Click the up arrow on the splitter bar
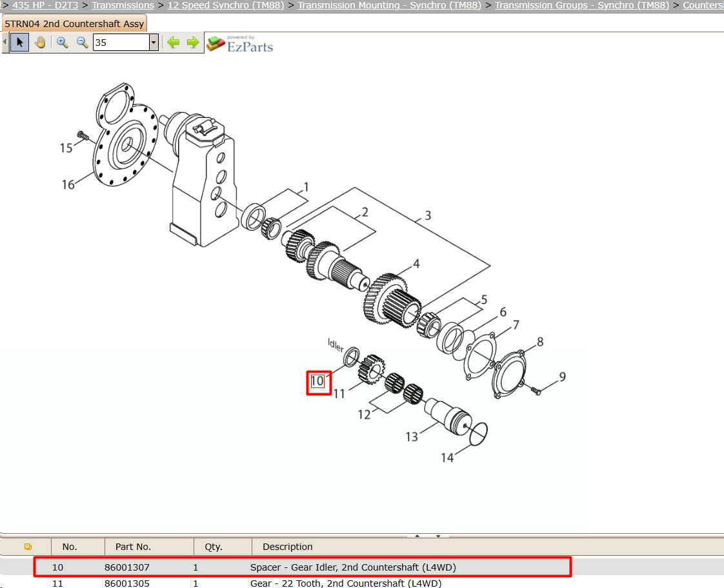This screenshot has width=724, height=588. coord(417,536)
